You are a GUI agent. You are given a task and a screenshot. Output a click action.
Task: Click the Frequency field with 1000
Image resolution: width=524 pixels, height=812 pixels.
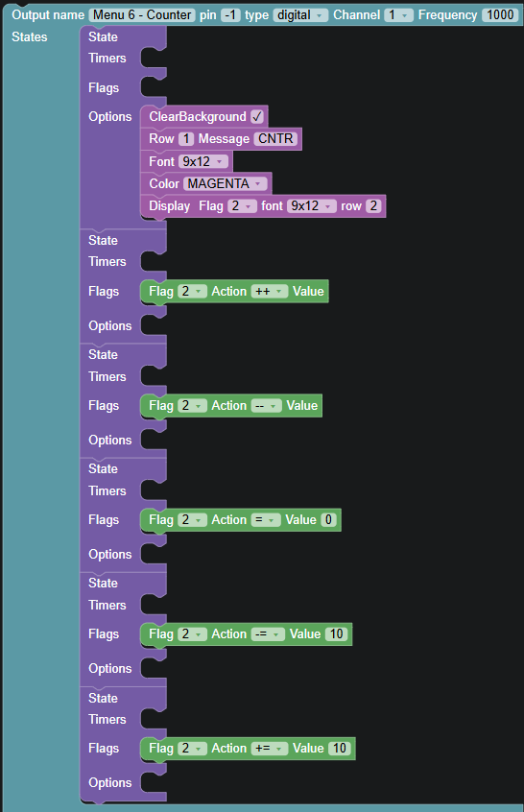500,15
